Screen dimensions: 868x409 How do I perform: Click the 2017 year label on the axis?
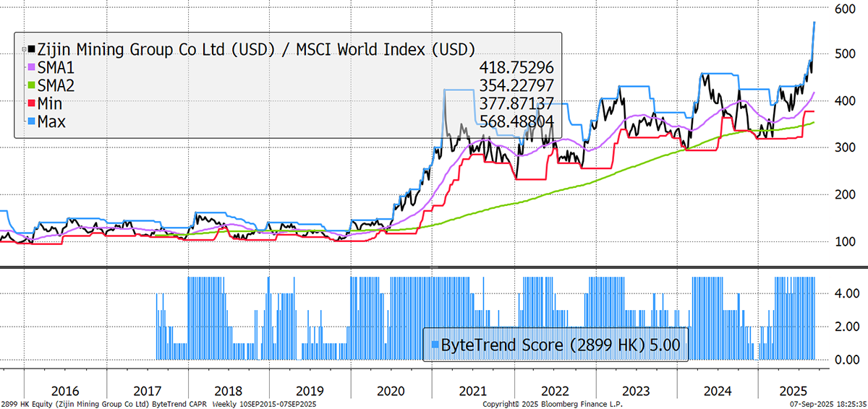click(146, 391)
